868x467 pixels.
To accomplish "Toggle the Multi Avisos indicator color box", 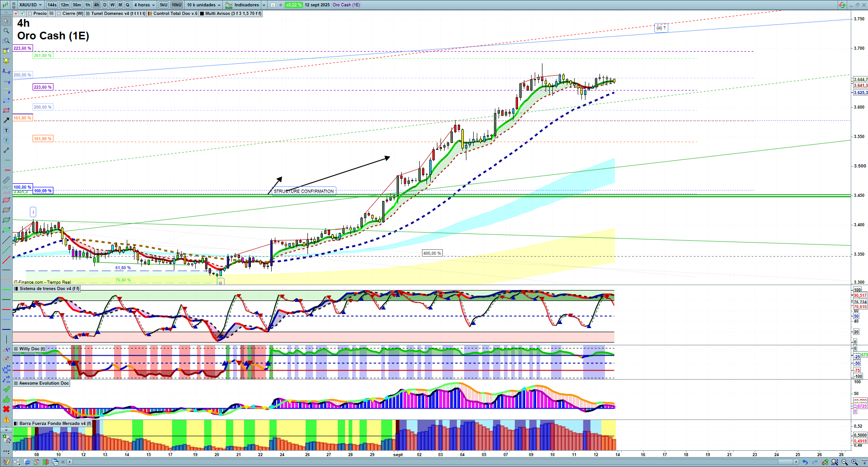I will (x=202, y=14).
